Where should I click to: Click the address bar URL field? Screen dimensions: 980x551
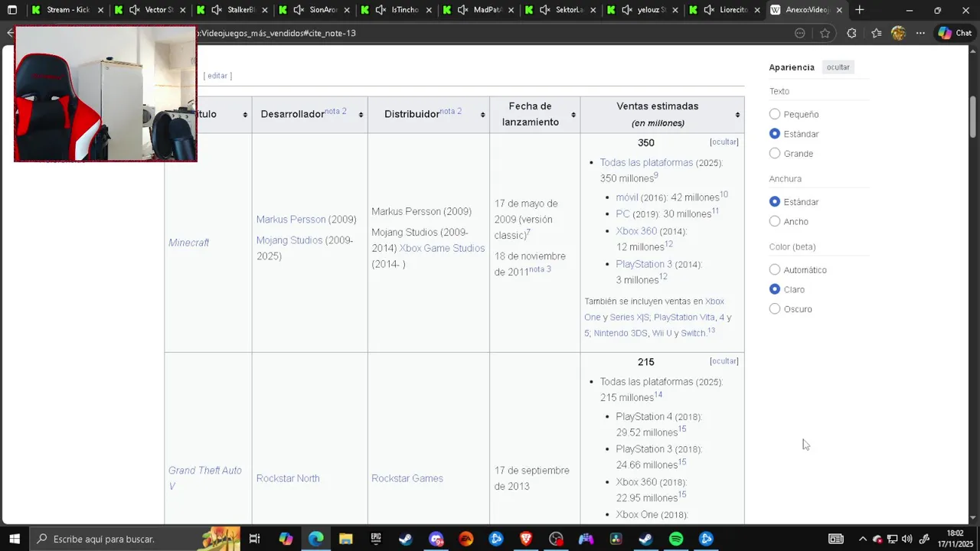click(x=490, y=33)
